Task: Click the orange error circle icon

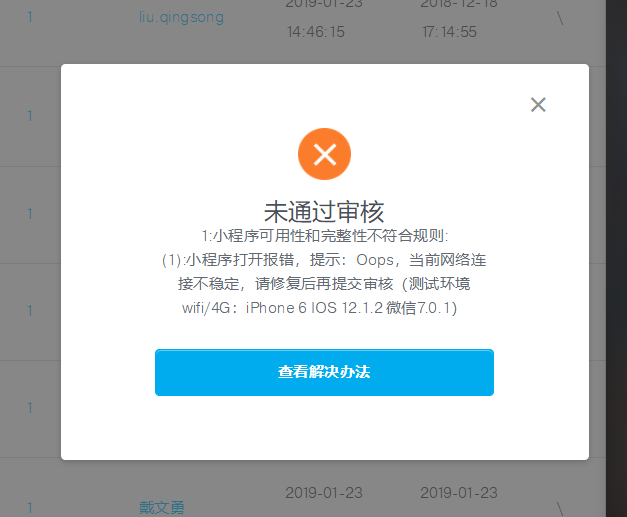Action: tap(324, 154)
